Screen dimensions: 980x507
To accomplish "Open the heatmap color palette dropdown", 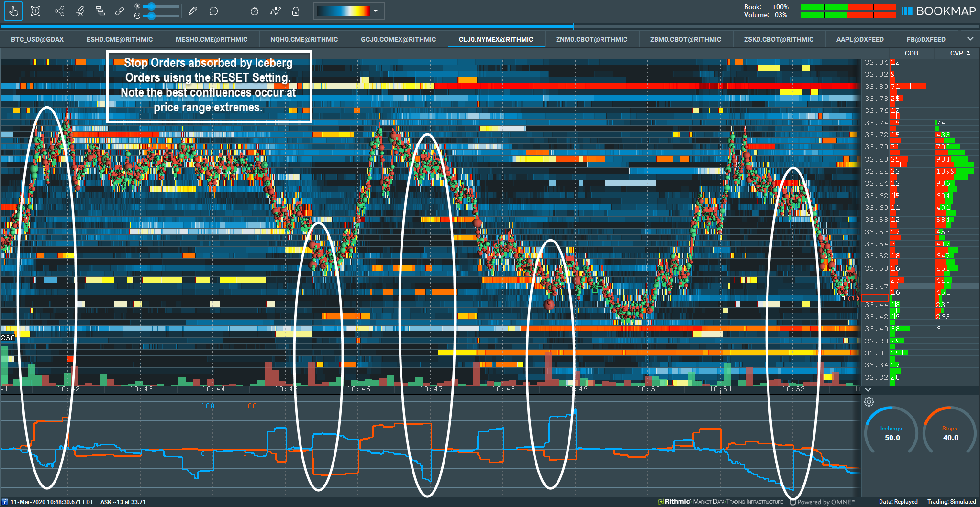I will 376,11.
